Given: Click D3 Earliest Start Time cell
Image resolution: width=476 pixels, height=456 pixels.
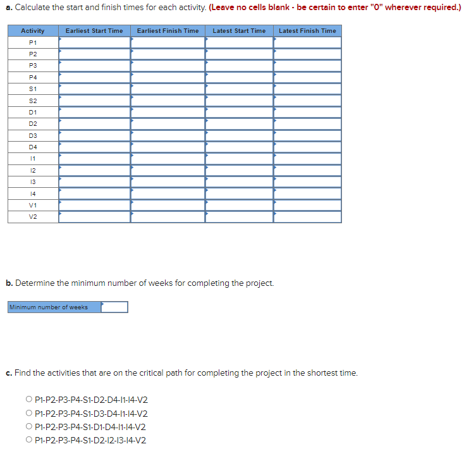Looking at the screenshot, I should point(94,135).
